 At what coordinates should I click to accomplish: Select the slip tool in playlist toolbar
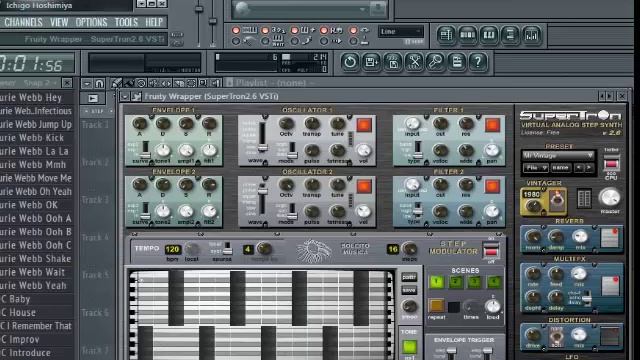[166, 83]
